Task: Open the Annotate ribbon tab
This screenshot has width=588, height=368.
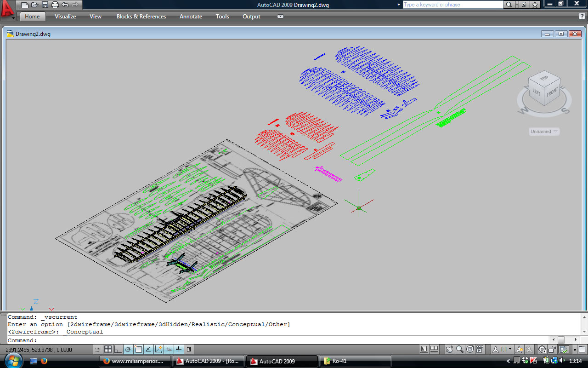Action: 191,17
